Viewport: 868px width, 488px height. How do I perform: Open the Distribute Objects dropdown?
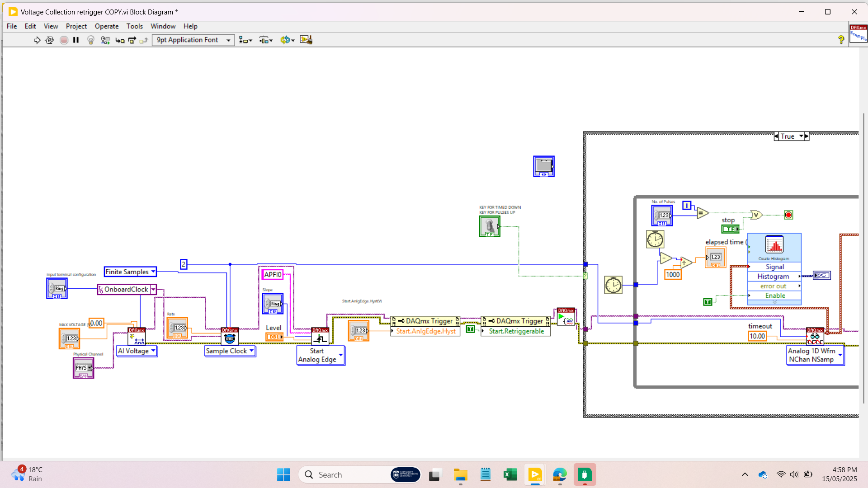pos(266,40)
